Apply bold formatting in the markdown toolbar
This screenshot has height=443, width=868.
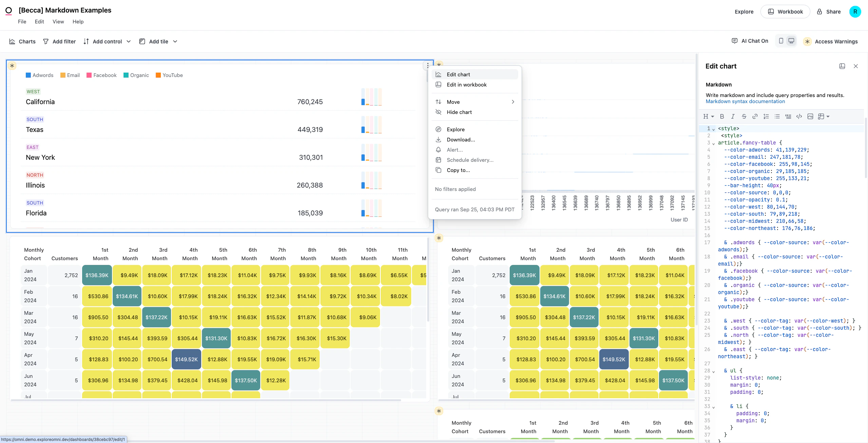click(x=722, y=116)
